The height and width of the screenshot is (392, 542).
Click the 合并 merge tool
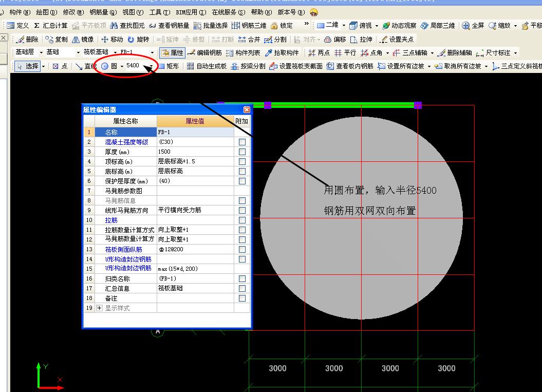point(249,40)
